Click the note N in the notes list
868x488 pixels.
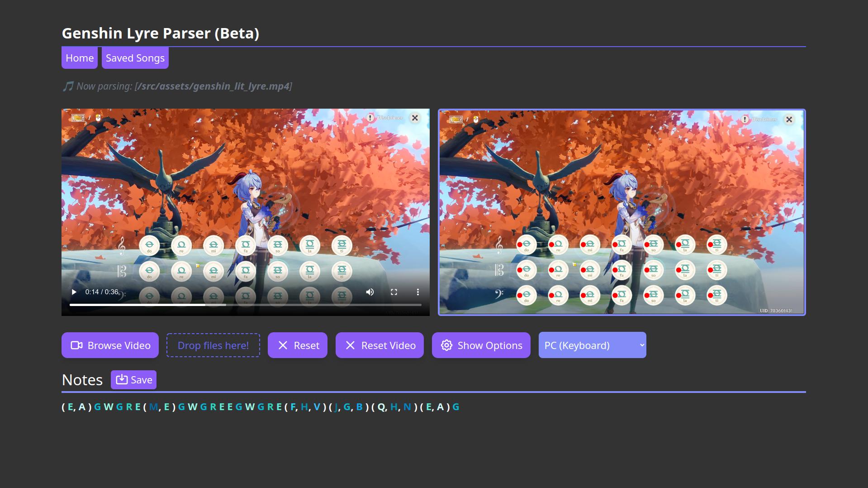pos(407,407)
